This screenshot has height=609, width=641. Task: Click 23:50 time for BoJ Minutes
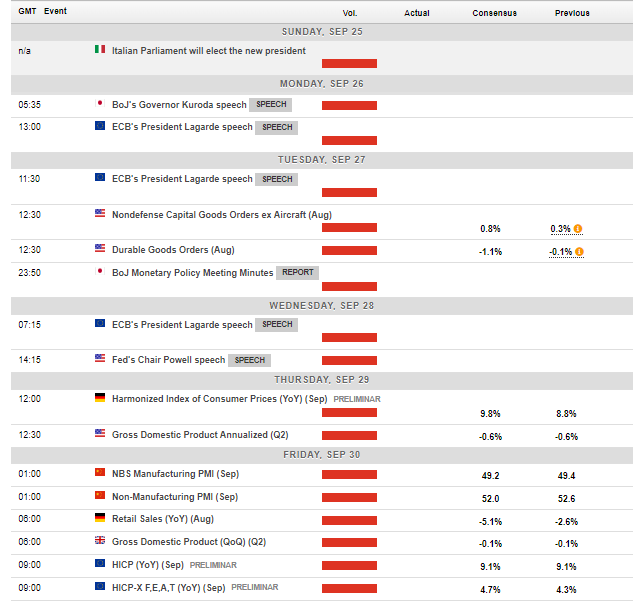pyautogui.click(x=29, y=273)
